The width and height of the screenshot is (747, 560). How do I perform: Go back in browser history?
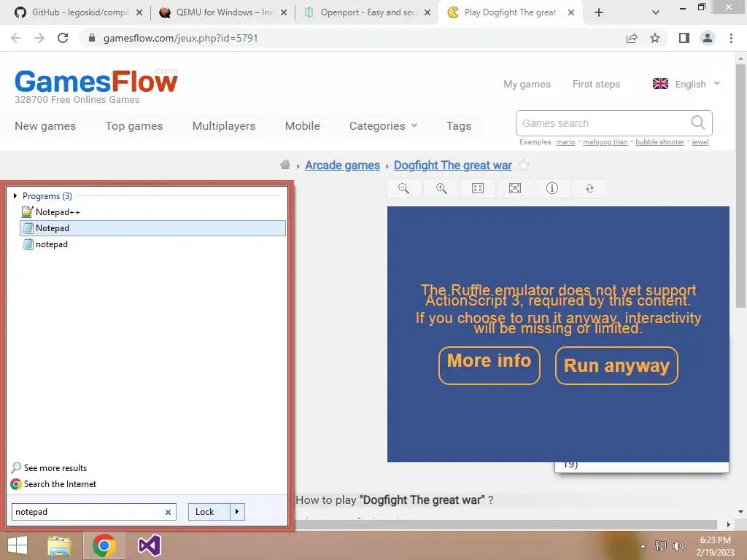(16, 38)
